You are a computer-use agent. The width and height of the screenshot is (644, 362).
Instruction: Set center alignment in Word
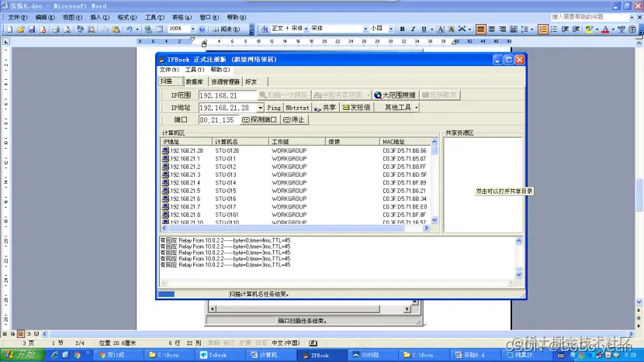tap(492, 29)
